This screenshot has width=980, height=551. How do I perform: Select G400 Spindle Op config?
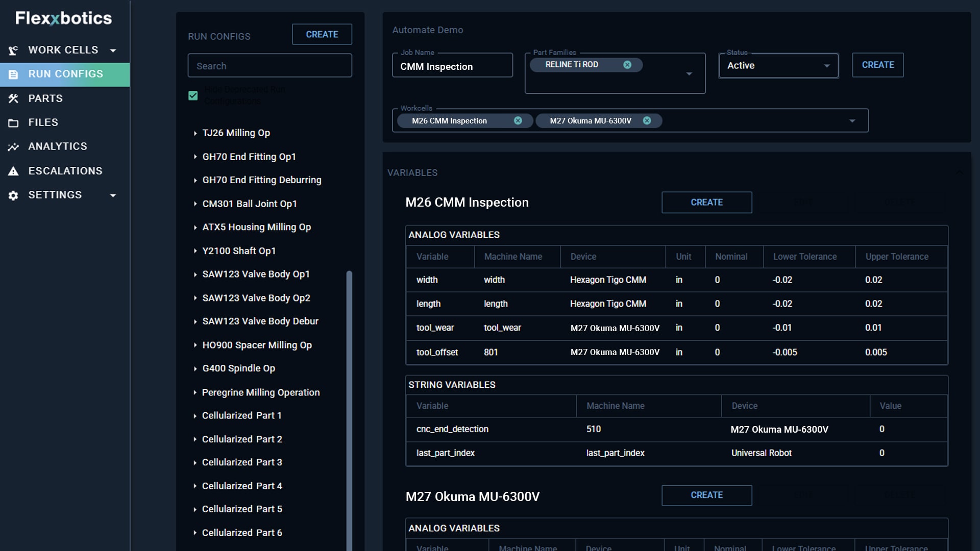[239, 368]
